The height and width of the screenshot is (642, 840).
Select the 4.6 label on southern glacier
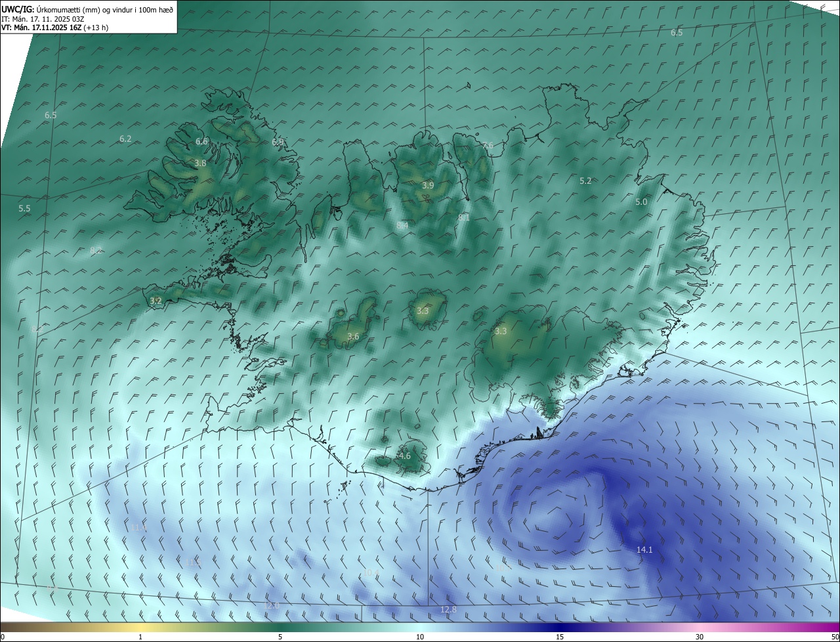(404, 456)
